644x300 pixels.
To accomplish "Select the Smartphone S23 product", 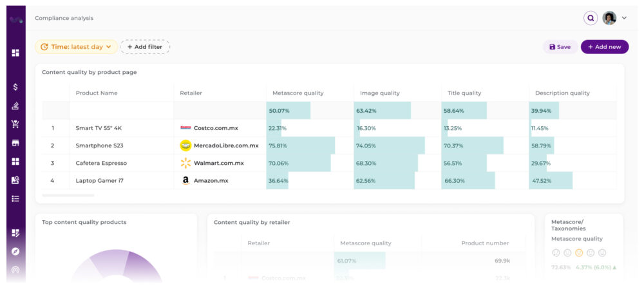I will click(99, 145).
